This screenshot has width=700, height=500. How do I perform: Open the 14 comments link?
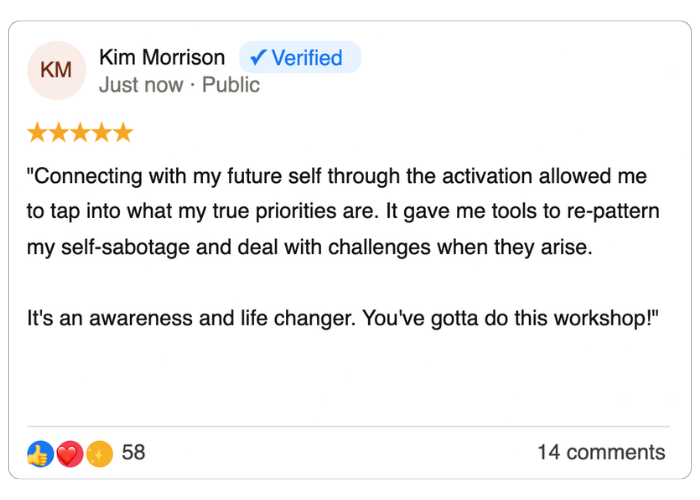600,452
